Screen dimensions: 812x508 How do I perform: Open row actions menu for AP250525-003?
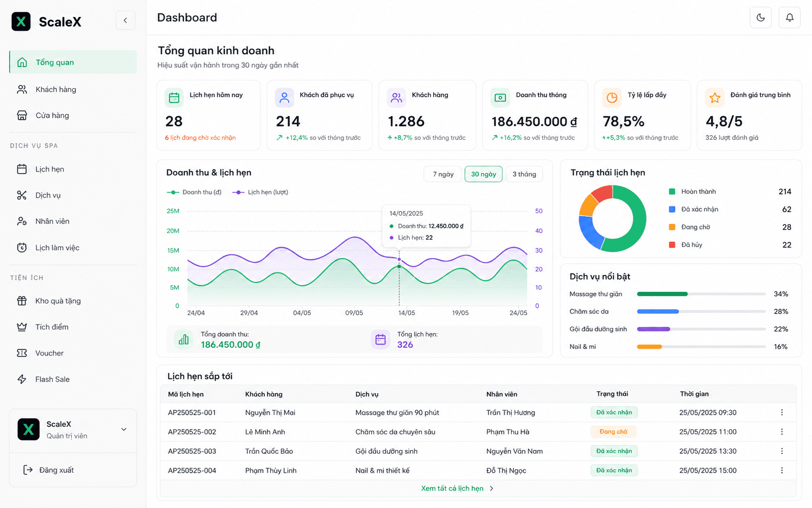coord(782,451)
